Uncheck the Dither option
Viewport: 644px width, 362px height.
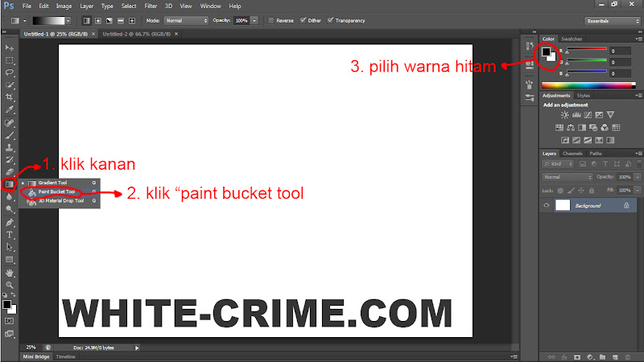click(303, 21)
